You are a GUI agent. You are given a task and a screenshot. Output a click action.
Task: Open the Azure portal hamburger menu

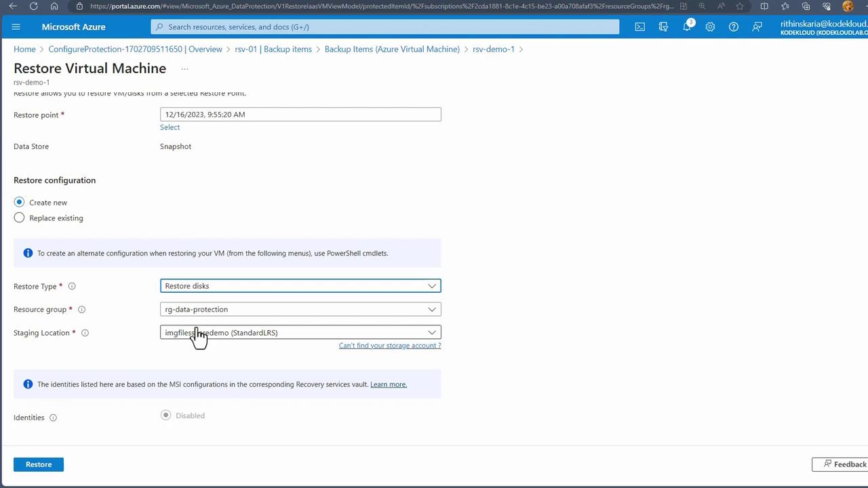16,27
